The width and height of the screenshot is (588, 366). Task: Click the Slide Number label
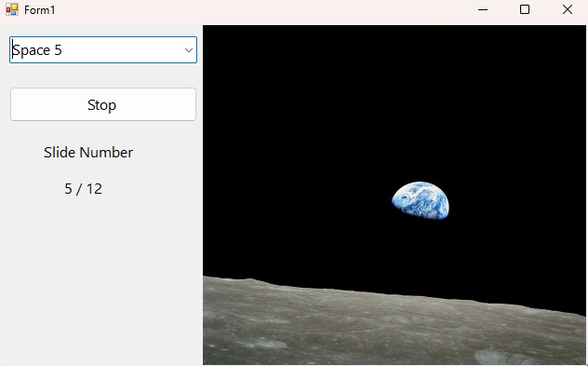[x=88, y=153]
